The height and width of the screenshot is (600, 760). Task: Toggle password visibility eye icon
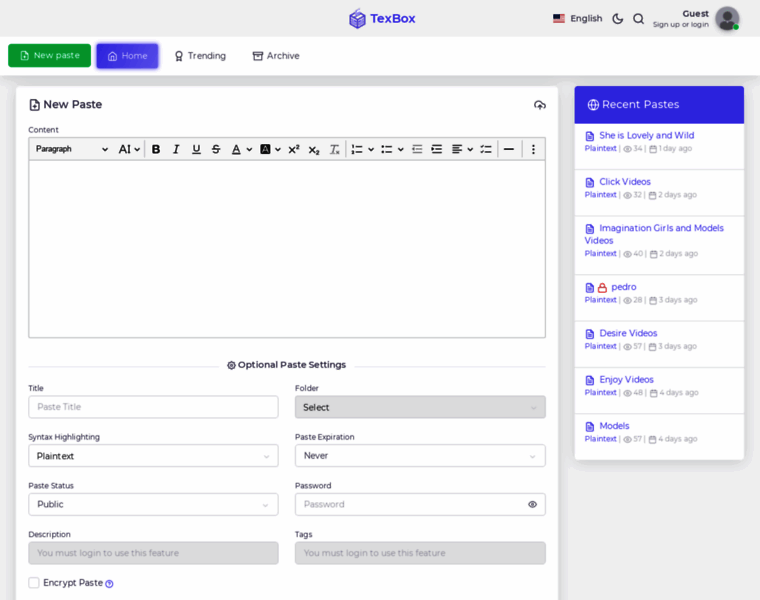pos(532,505)
